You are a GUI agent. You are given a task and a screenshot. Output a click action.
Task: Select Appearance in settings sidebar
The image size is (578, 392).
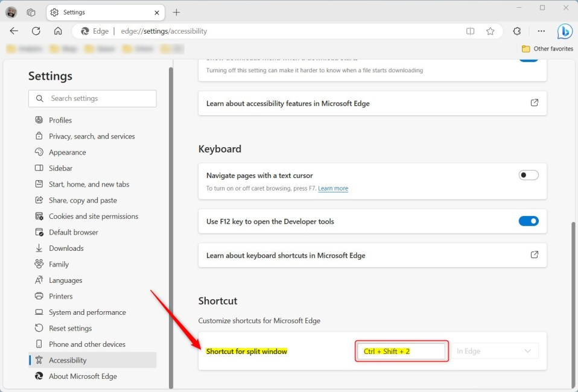(x=68, y=153)
